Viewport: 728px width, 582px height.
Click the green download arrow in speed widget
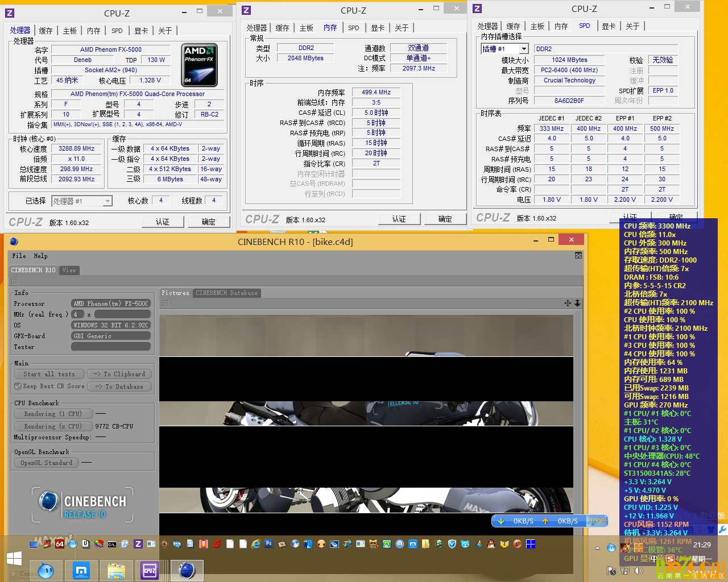click(x=501, y=521)
